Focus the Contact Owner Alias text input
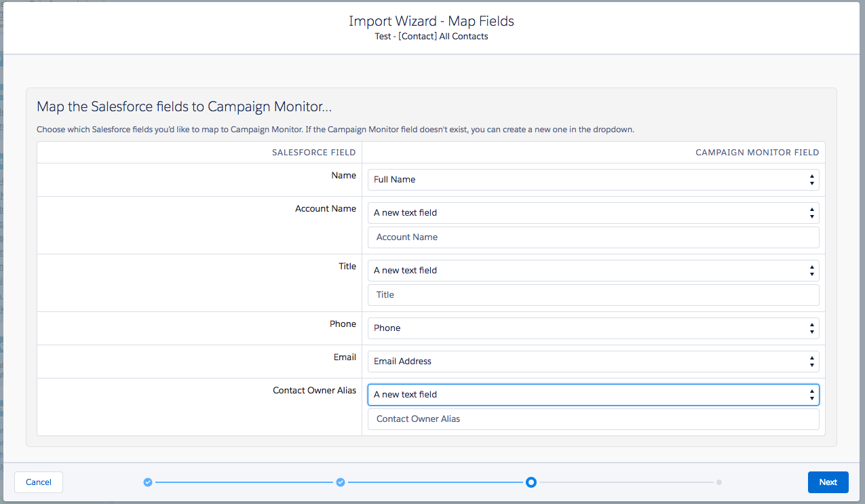 click(x=593, y=419)
